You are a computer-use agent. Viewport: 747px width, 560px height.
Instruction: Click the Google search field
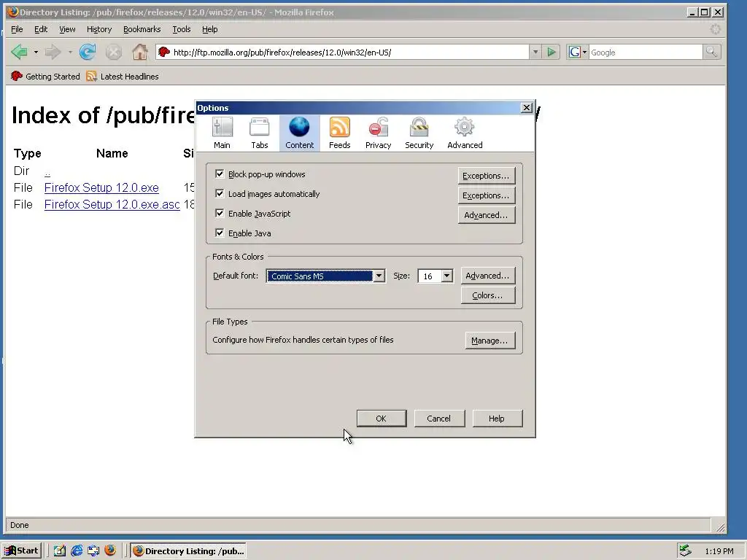(646, 52)
